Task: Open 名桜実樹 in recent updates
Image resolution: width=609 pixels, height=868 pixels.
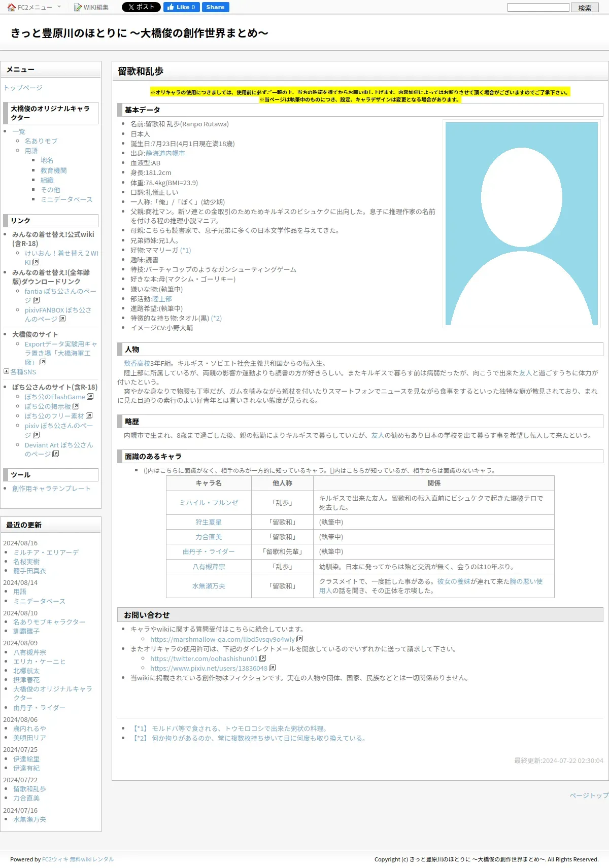Action: point(26,562)
